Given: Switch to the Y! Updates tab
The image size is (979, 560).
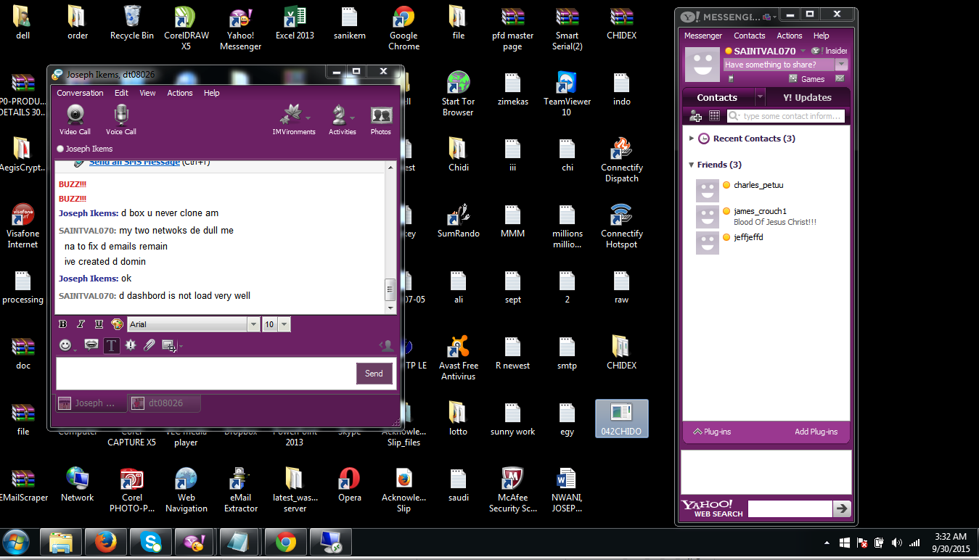Looking at the screenshot, I should click(807, 98).
